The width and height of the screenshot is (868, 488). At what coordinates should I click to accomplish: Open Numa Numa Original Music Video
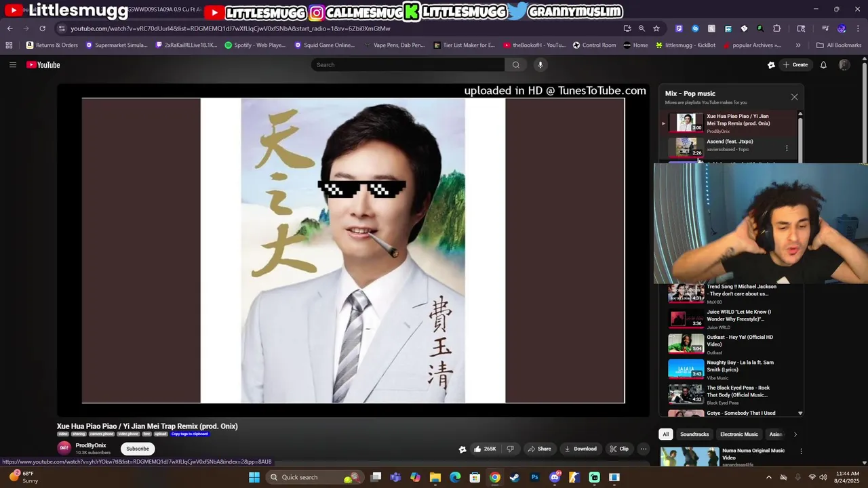[753, 454]
